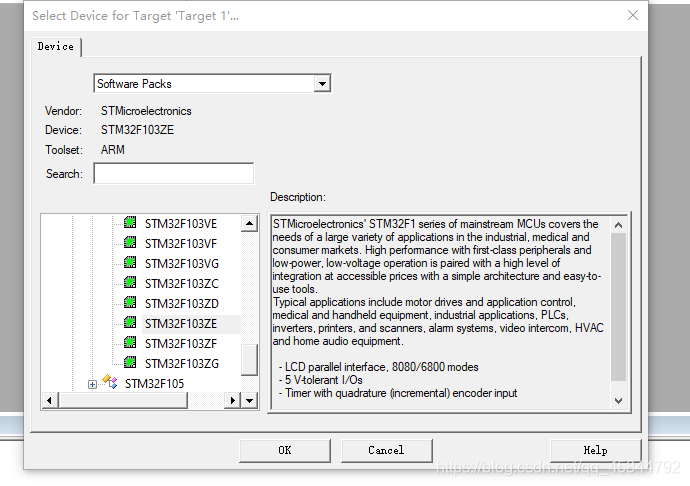Click the chip icon beside STM32F103ZD
This screenshot has height=486, width=690.
point(130,302)
